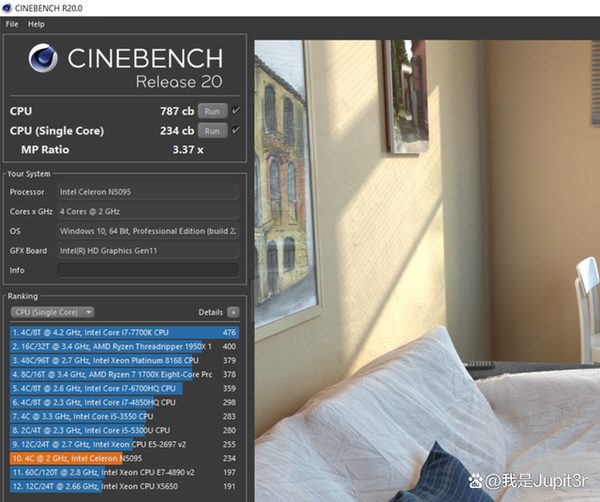Click the GFX Board field
Viewport: 600px width, 502px height.
(147, 251)
